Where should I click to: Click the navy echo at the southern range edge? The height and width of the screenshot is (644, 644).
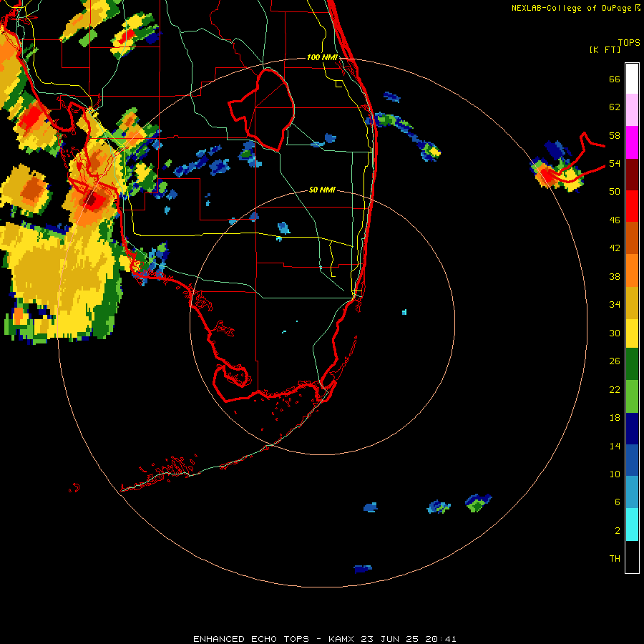click(x=363, y=569)
